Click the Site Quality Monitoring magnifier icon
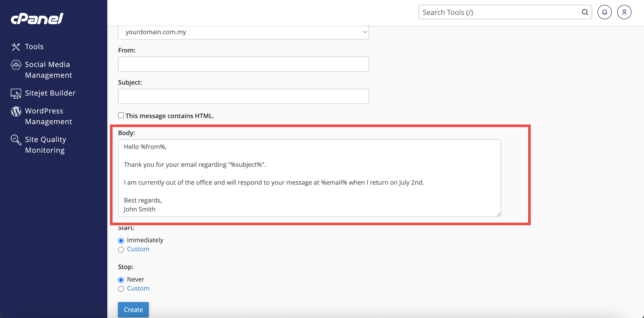Viewport: 644px width, 318px height. (x=16, y=140)
